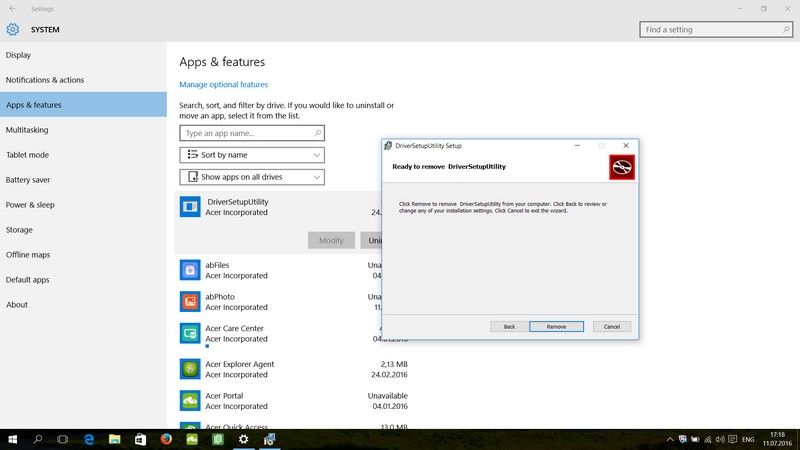Close the DriverSetupUtility Setup dialog
800x450 pixels.
click(626, 145)
